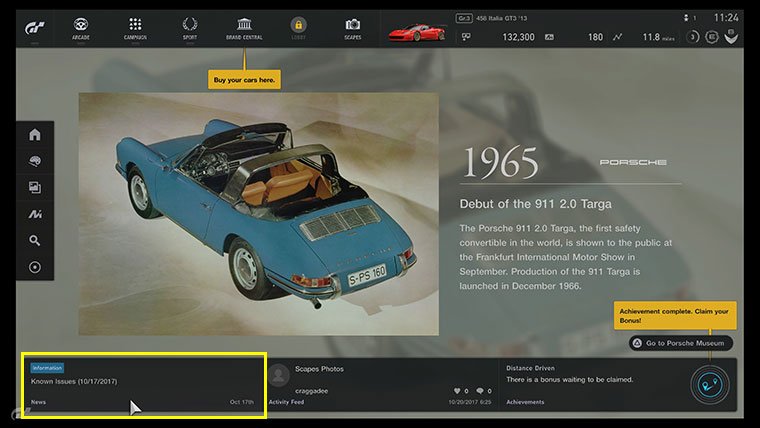Click the blue Porsche 911 Targa photo
This screenshot has height=428, width=760.
click(x=258, y=214)
